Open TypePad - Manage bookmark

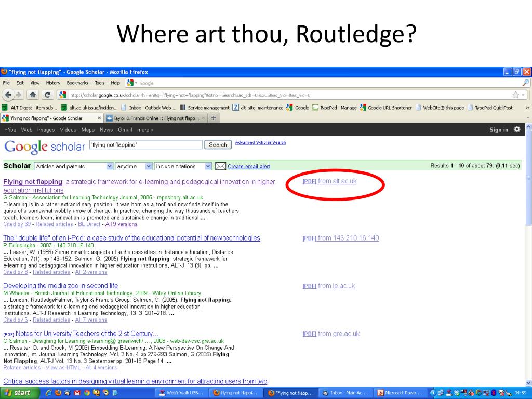click(x=335, y=108)
